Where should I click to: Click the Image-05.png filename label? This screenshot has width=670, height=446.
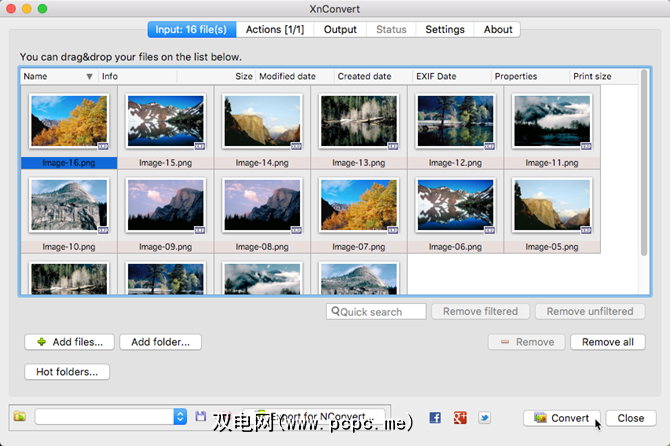tap(552, 247)
